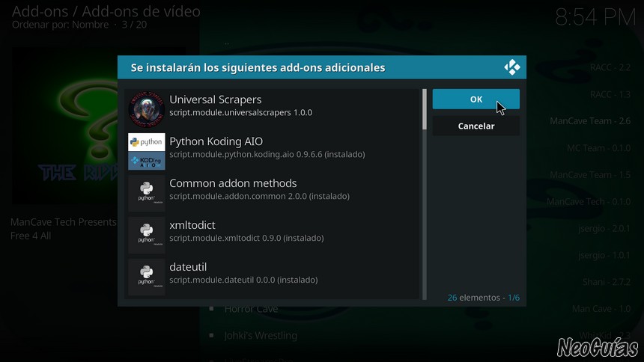The width and height of the screenshot is (644, 362).
Task: Click the 'Man Cave - 1.0' entry
Action: [601, 309]
